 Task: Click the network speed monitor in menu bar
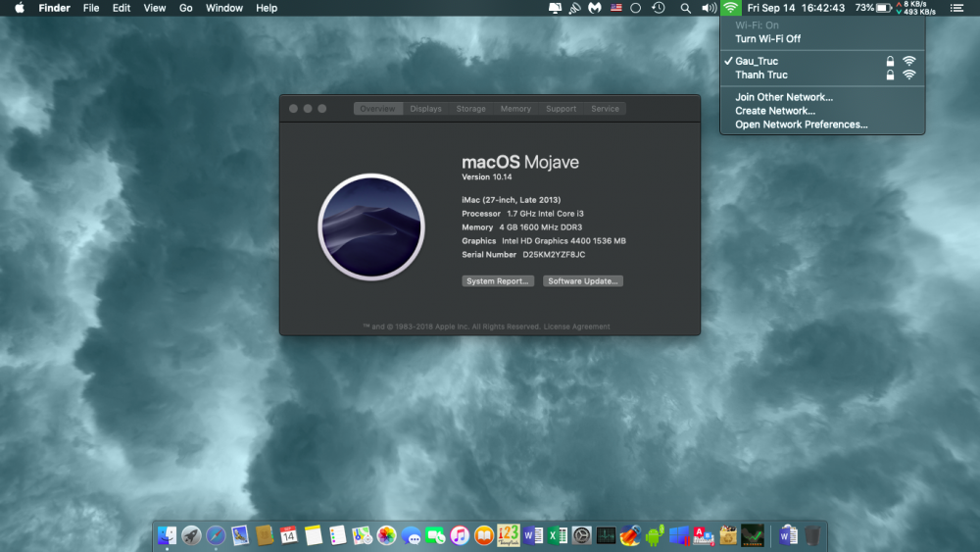(x=916, y=8)
